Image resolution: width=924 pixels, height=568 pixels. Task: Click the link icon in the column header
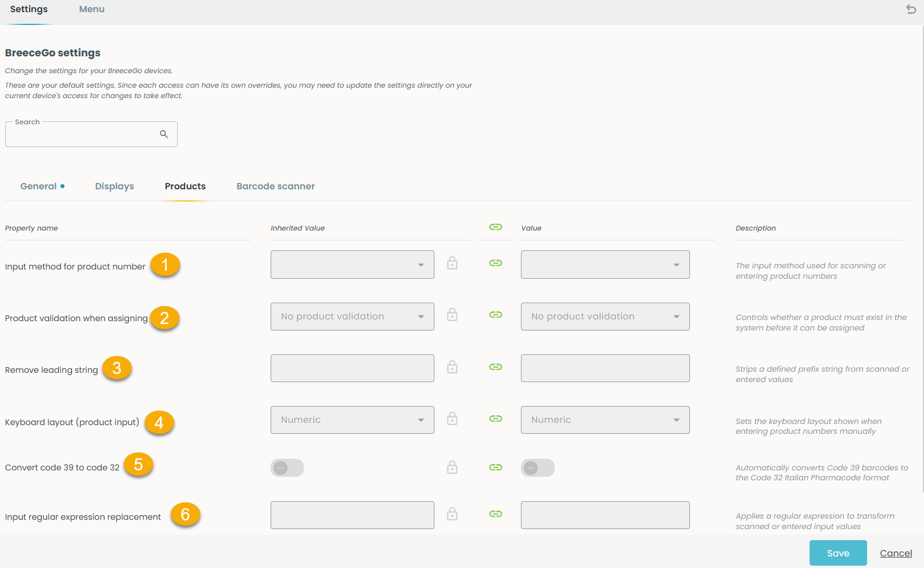[495, 227]
